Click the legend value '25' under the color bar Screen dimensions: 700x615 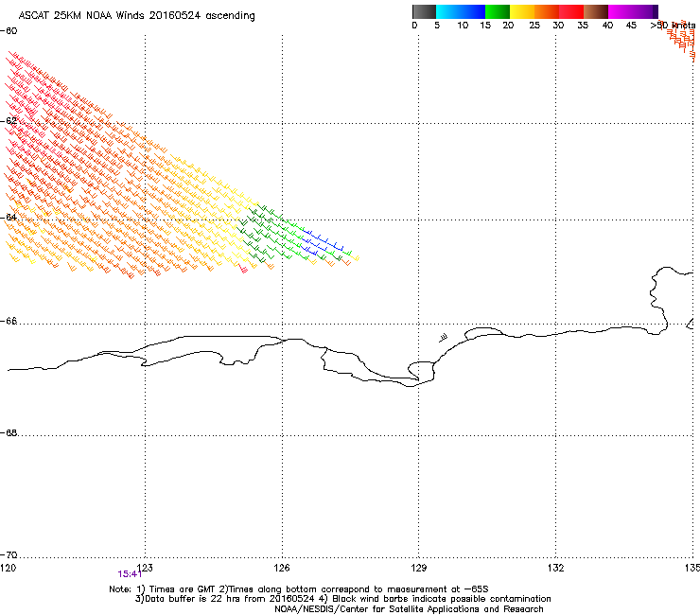(534, 26)
